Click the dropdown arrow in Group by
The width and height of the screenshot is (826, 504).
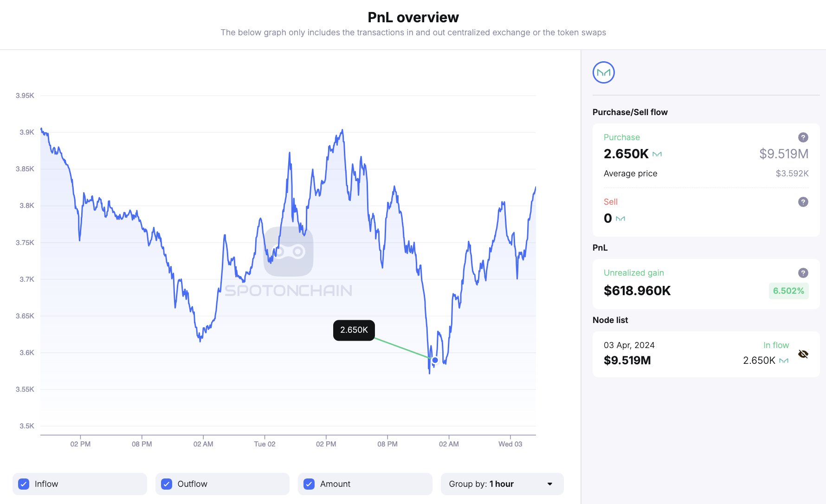click(x=550, y=484)
